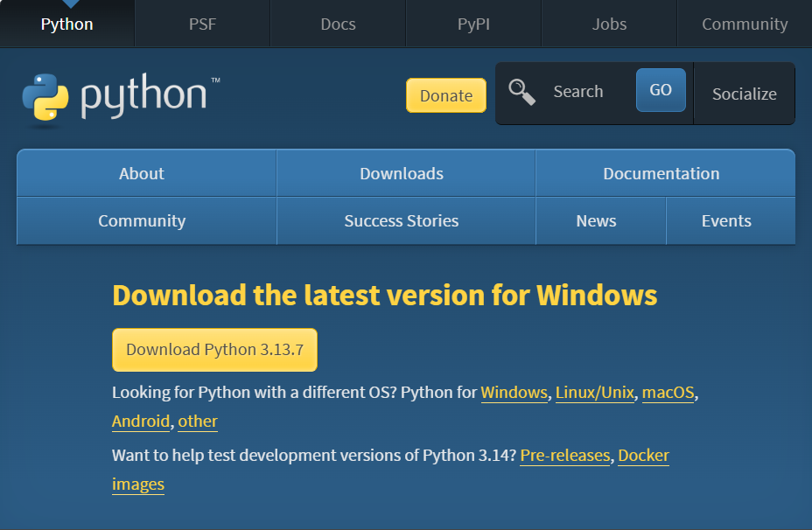Submit search with the GO button

(661, 90)
